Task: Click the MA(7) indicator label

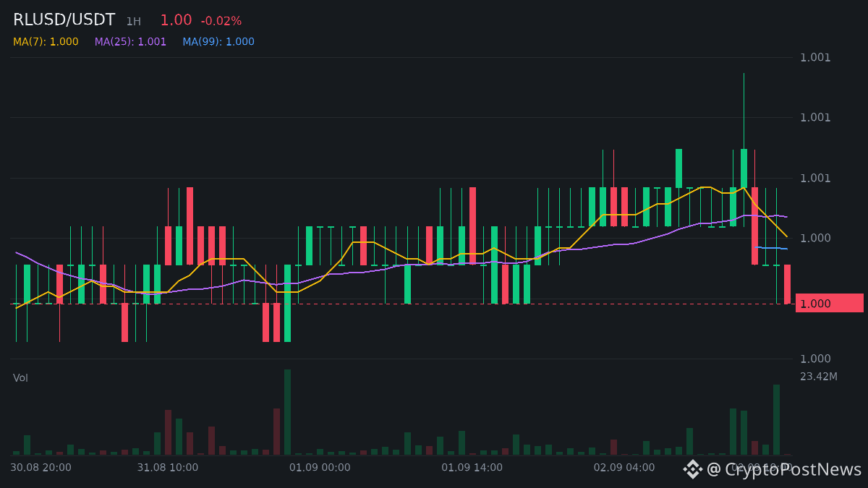Action: click(46, 42)
